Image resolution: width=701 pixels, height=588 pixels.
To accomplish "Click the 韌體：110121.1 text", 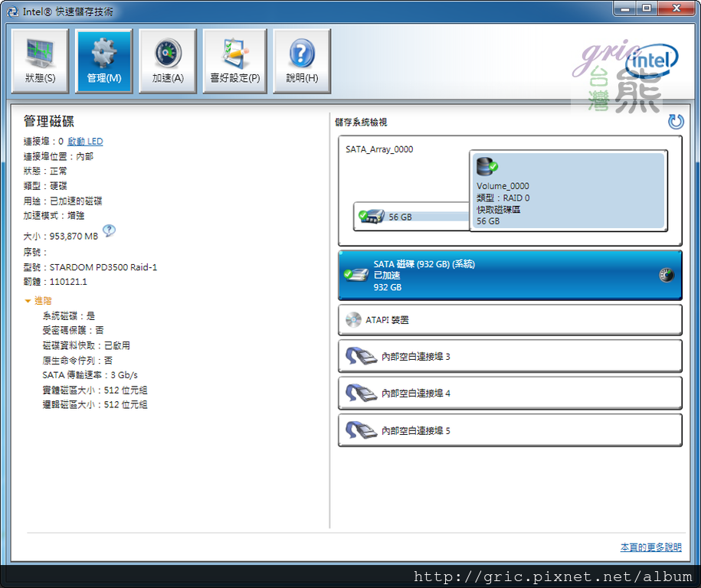I will coord(55,282).
